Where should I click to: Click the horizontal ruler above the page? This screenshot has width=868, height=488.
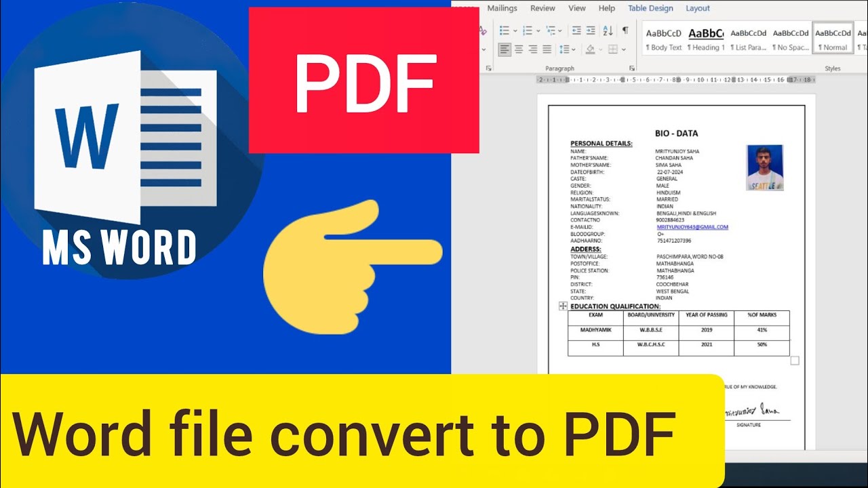(675, 79)
